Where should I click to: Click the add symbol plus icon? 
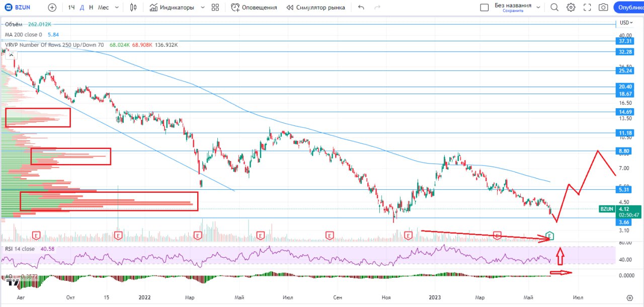click(52, 8)
